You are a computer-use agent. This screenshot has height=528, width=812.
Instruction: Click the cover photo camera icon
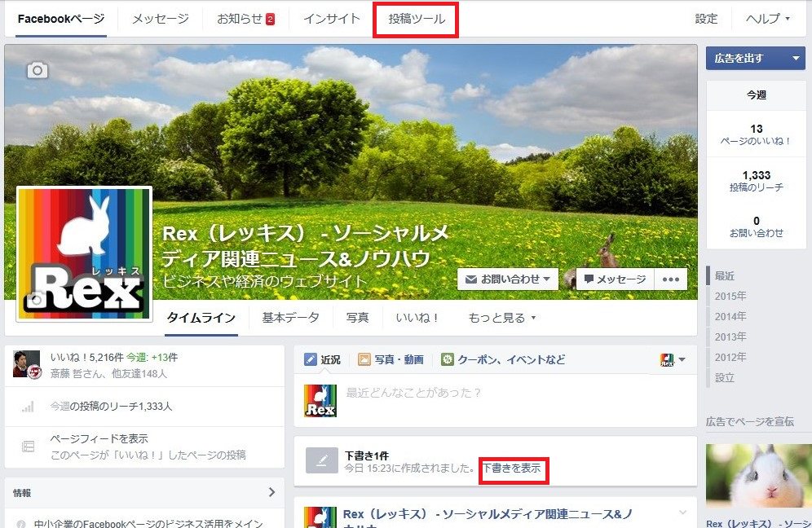tap(38, 70)
